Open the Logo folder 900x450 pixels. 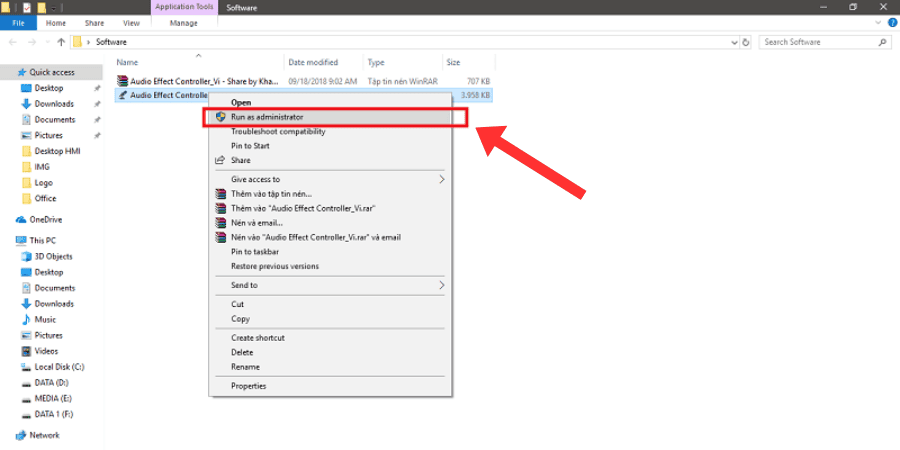click(43, 183)
